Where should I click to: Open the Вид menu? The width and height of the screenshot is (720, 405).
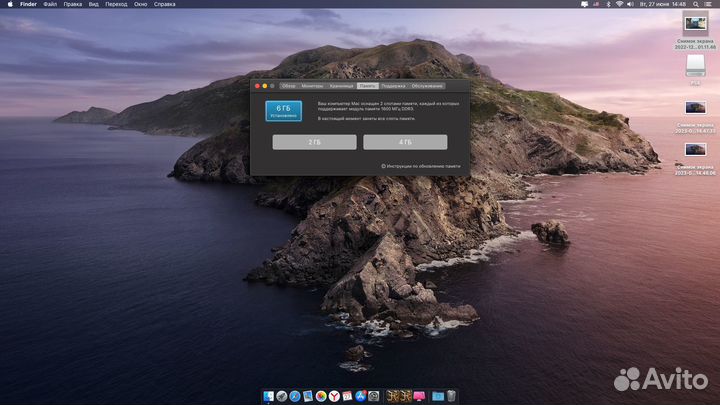click(x=94, y=4)
